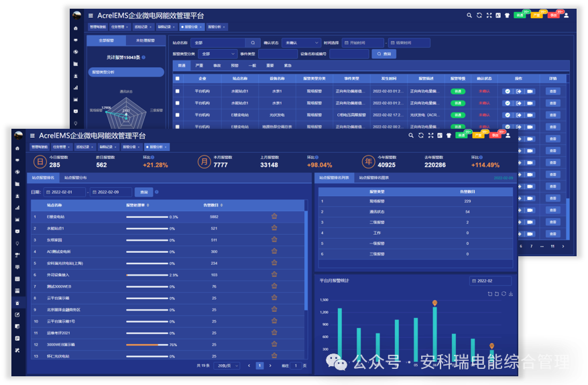
Task: Open 报警类型分类 dropdown showing 全部
Action: [217, 54]
